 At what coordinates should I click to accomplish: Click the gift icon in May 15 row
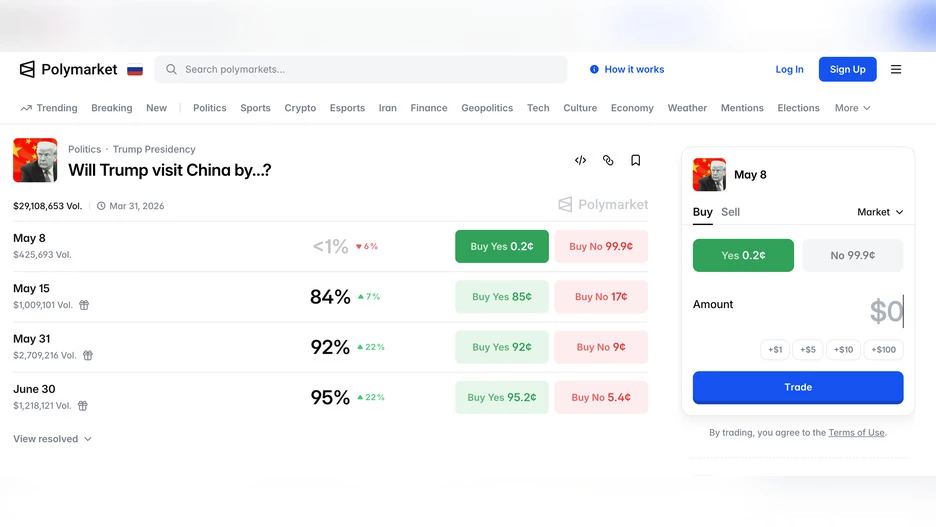click(84, 305)
